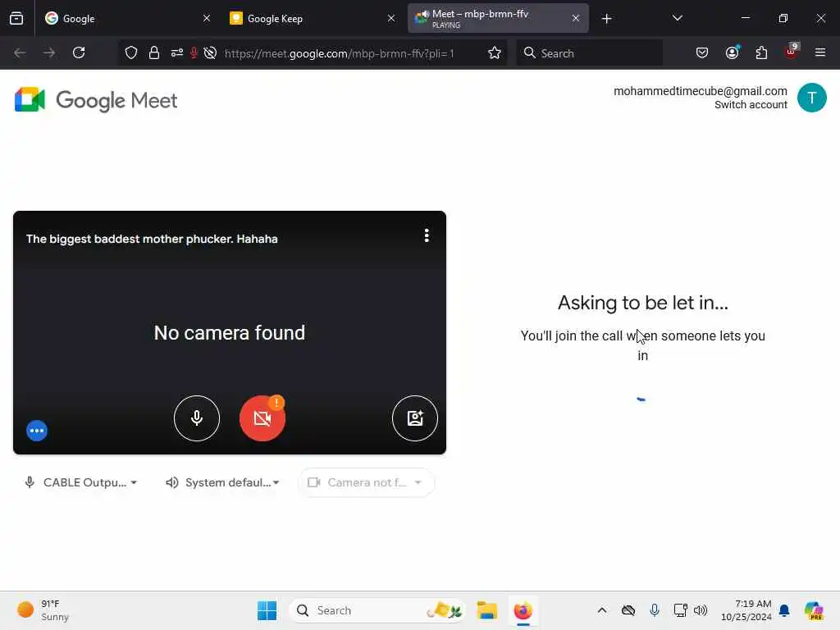Expand the CABLE Output microphone dropdown
Image resolution: width=840 pixels, height=630 pixels.
click(x=81, y=482)
